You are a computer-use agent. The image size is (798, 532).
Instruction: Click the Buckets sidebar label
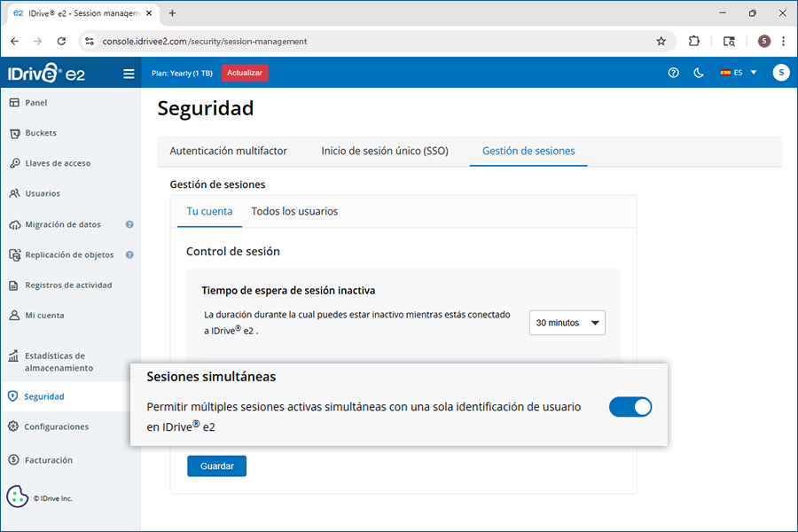click(41, 133)
